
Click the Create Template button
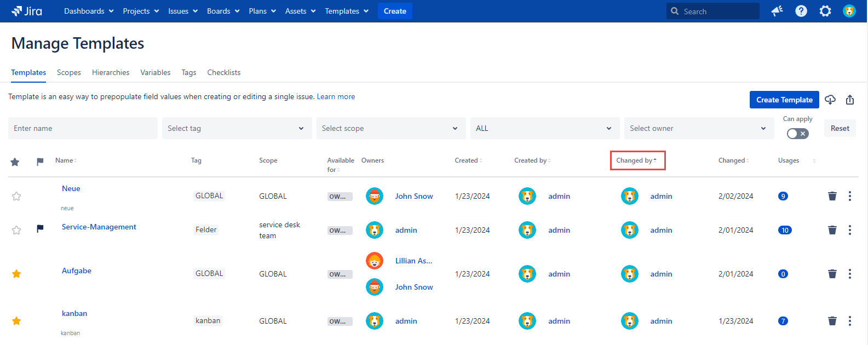tap(784, 100)
